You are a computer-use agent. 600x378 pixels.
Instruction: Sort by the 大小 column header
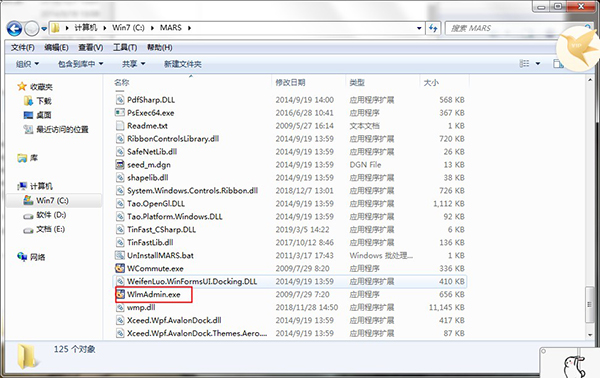(431, 82)
